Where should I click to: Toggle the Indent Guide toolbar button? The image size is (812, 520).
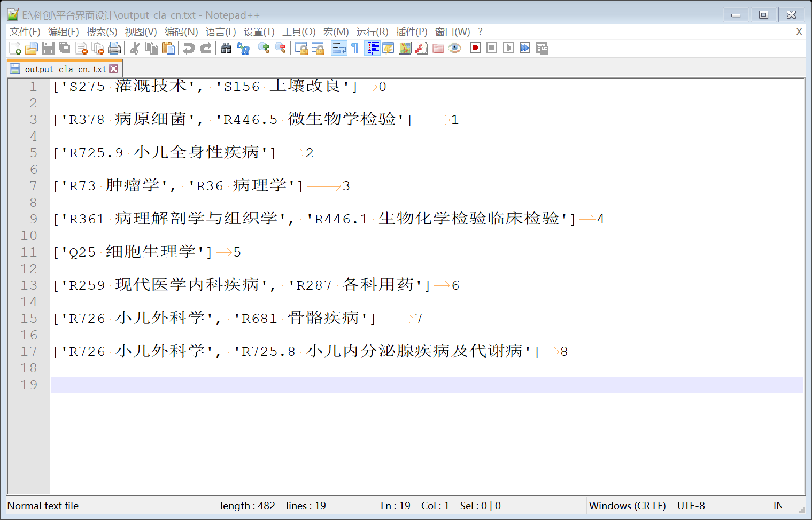tap(373, 49)
